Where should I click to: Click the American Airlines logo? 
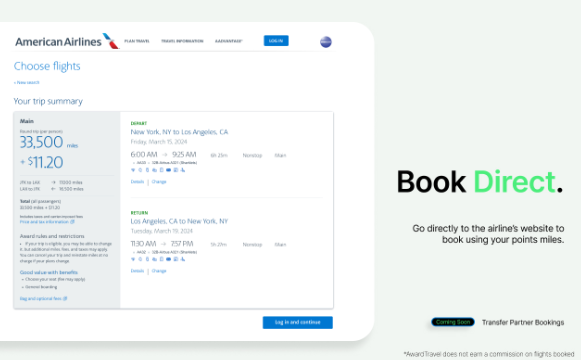tap(67, 41)
